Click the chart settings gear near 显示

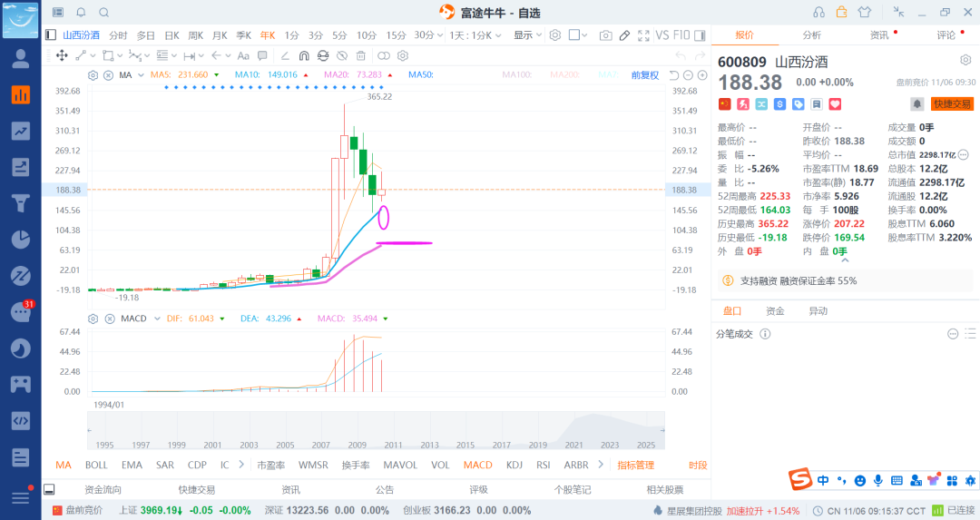tap(555, 35)
